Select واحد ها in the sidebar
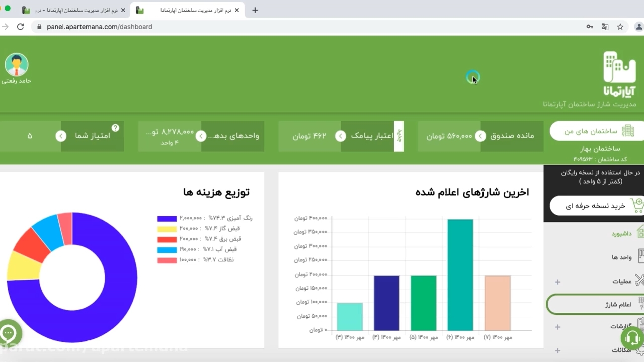 621,257
